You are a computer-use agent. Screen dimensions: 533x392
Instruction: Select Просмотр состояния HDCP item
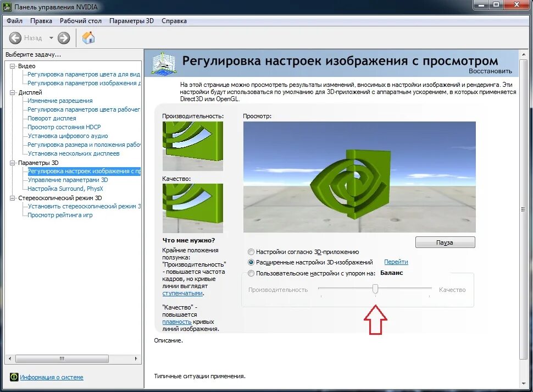pos(64,127)
